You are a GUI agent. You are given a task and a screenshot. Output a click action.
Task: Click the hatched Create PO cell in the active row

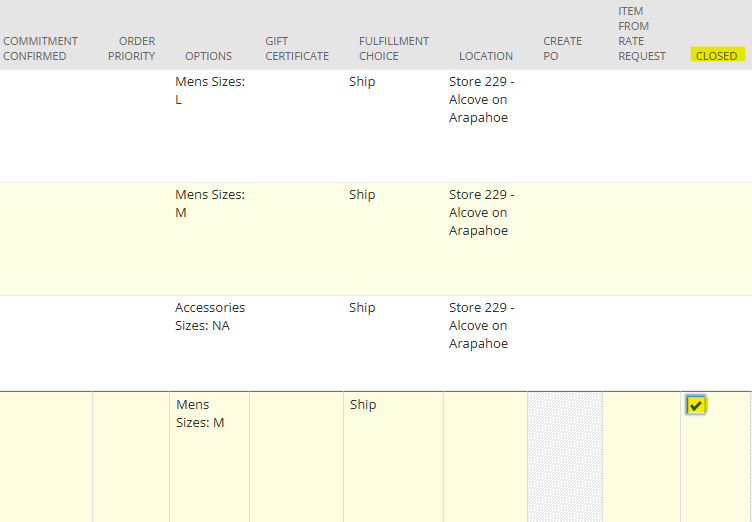click(x=565, y=457)
